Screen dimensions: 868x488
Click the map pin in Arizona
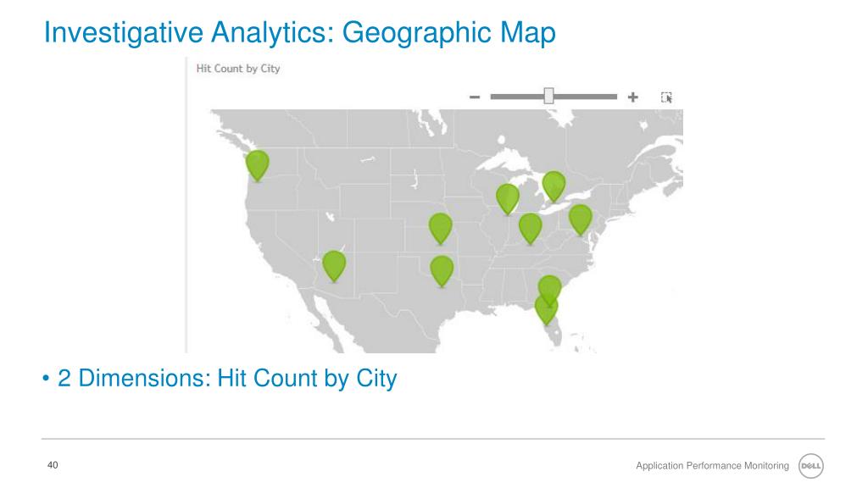[334, 265]
